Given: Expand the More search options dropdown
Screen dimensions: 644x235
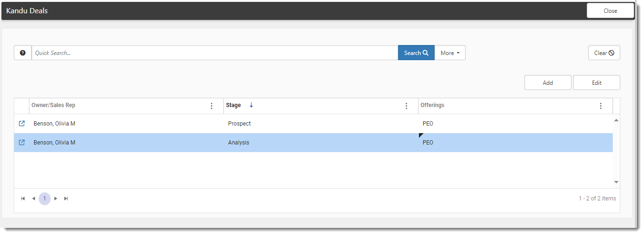Looking at the screenshot, I should click(450, 53).
